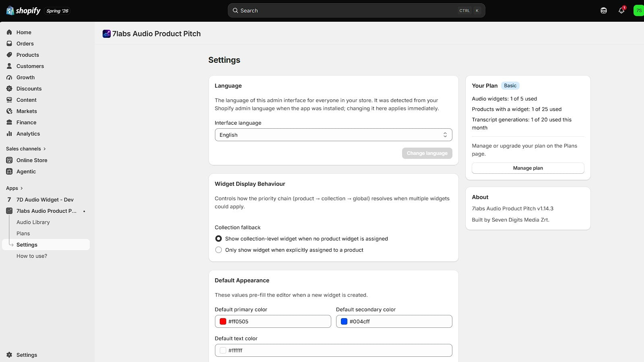
Task: Navigate to Analytics in sidebar
Action: click(x=28, y=134)
